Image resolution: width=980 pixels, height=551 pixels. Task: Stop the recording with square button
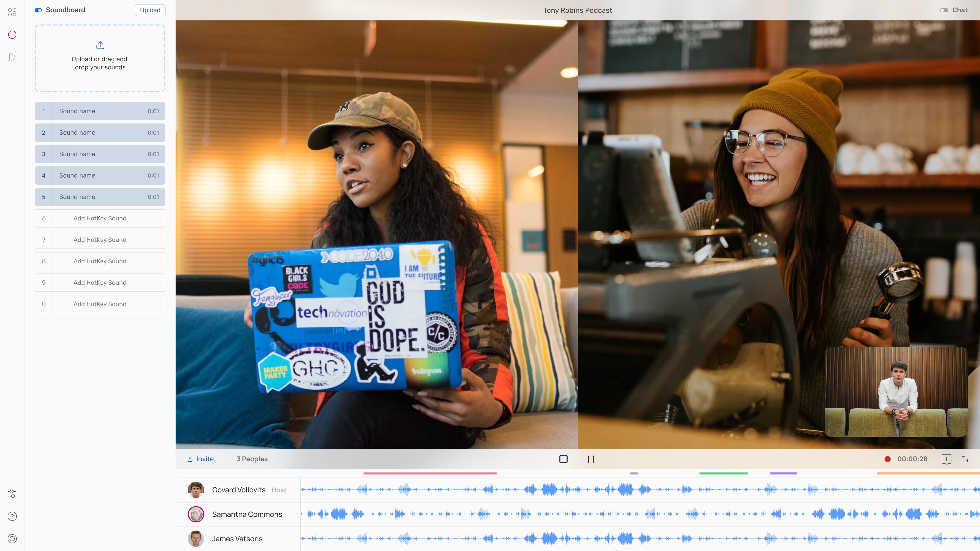[563, 459]
